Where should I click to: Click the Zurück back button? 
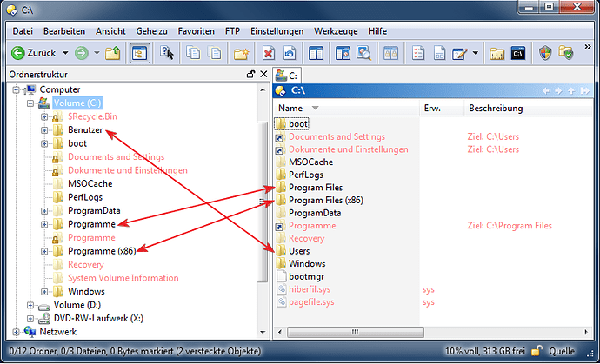33,53
